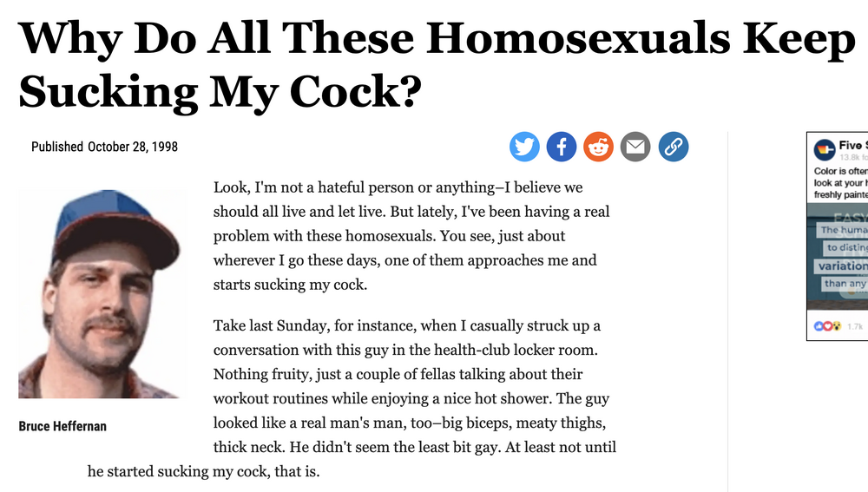Click the "The huma" caption in sidebar video
868x492 pixels.
point(842,230)
